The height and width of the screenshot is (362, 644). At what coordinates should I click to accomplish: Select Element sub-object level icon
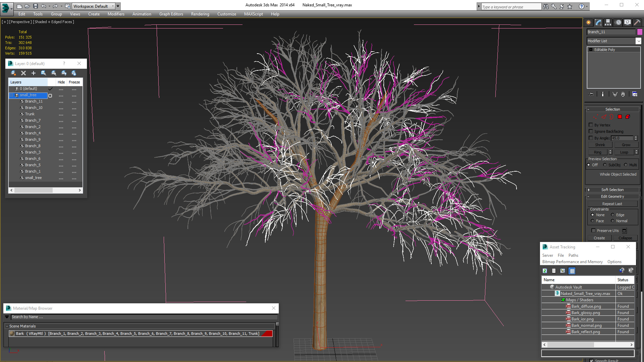pos(628,117)
